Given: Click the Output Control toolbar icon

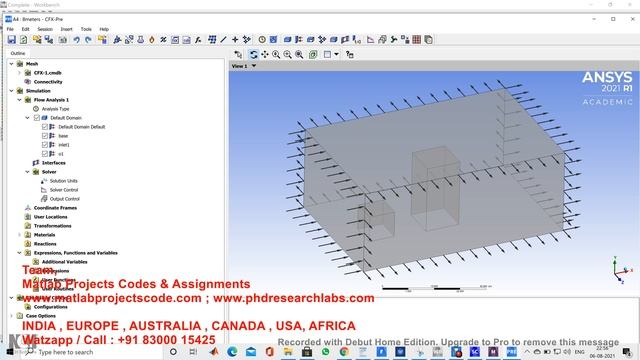Looking at the screenshot, I should tap(382, 40).
